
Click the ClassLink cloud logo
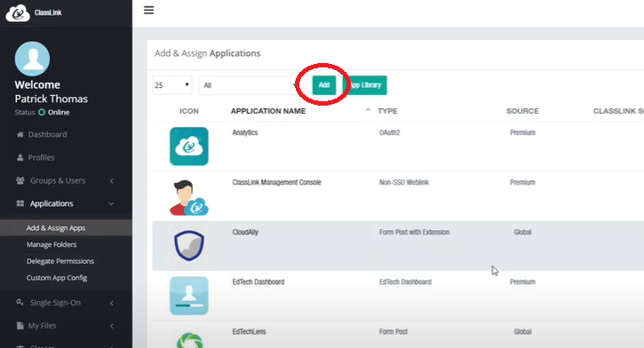[x=18, y=12]
